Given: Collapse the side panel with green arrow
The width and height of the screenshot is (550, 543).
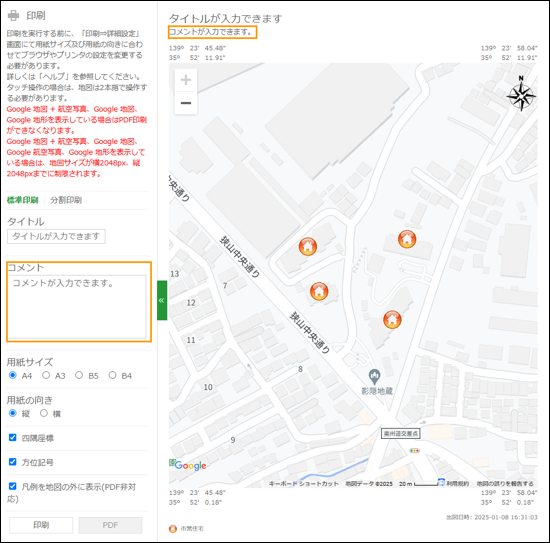Looking at the screenshot, I should [162, 300].
